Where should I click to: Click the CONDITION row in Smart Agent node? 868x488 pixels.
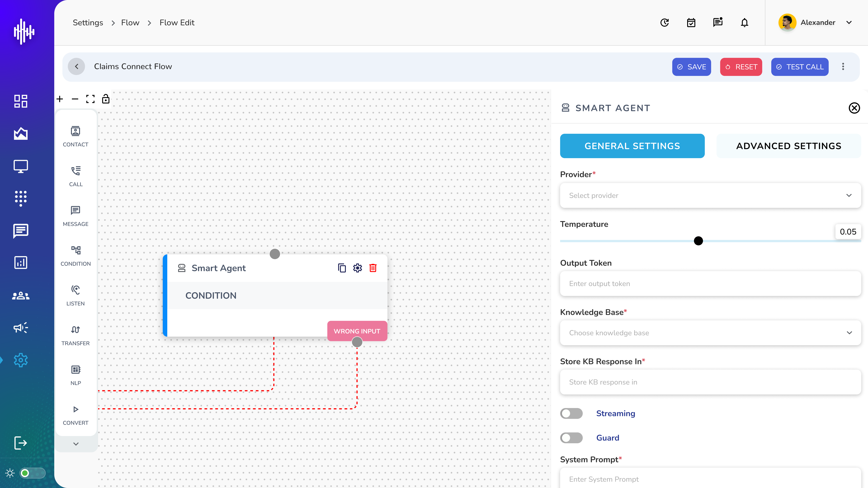click(x=277, y=295)
